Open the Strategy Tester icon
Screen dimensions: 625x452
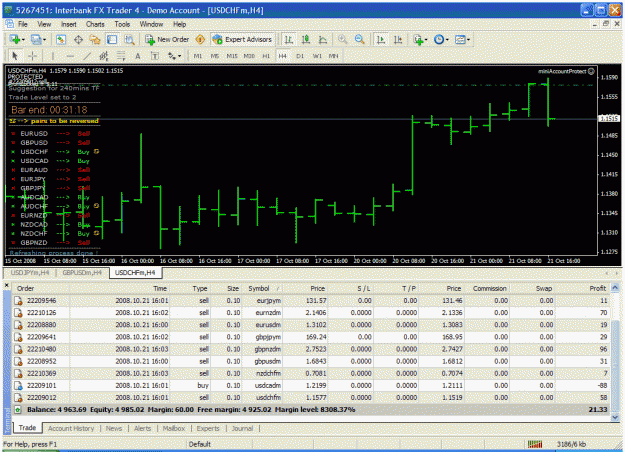(129, 39)
